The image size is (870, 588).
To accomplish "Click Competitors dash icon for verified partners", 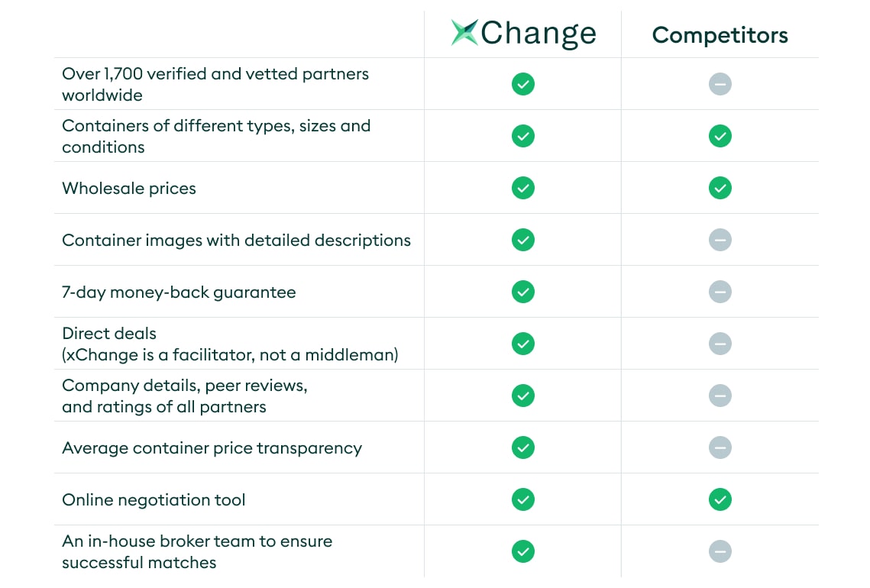I will 720,84.
